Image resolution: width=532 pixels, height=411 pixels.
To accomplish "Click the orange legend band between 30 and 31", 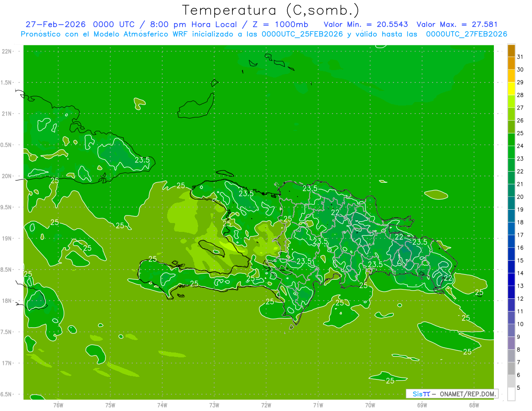I will pyautogui.click(x=511, y=63).
